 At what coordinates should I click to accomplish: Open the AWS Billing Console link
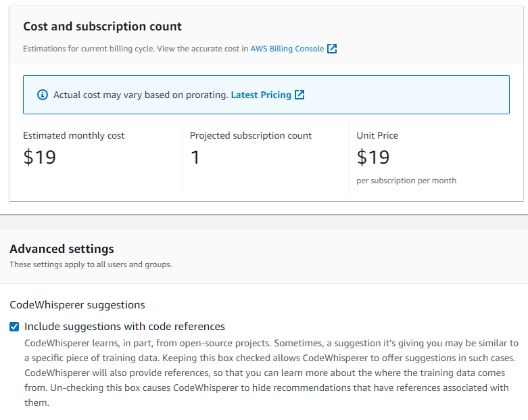tap(287, 49)
